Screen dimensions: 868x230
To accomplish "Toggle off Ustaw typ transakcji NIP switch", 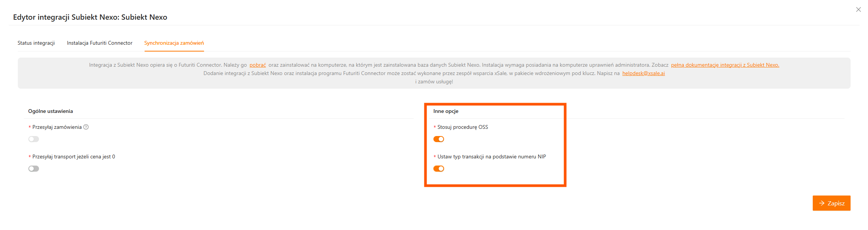I will coord(438,169).
